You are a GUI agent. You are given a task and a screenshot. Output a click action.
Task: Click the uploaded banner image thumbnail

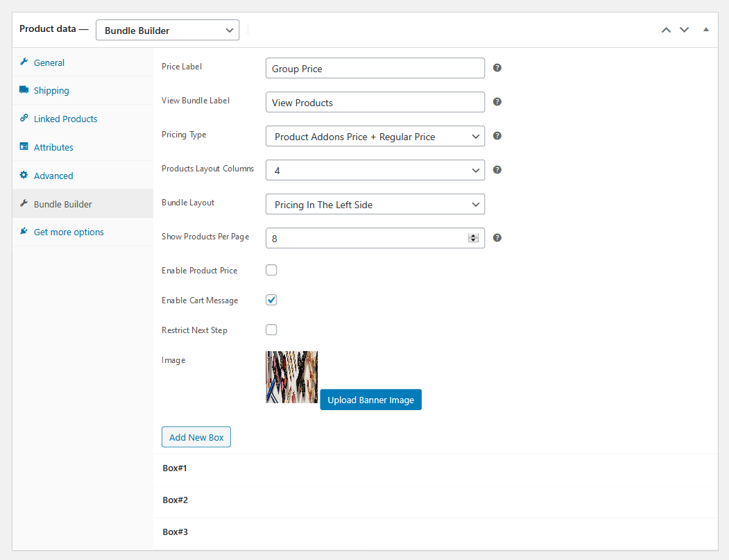click(291, 377)
